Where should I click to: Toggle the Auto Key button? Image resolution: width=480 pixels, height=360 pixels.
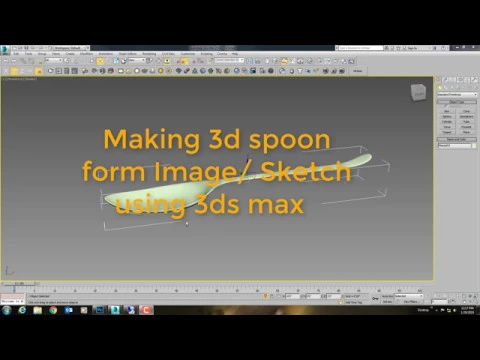coord(387,296)
